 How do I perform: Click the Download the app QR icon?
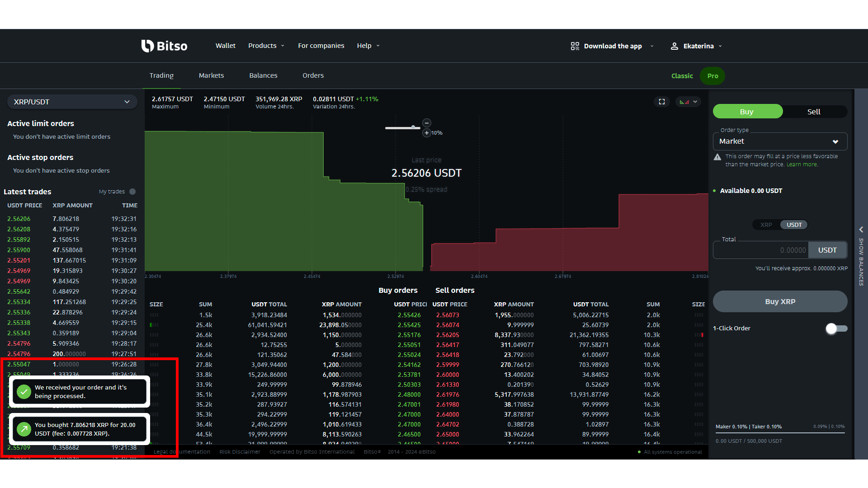[x=575, y=46]
